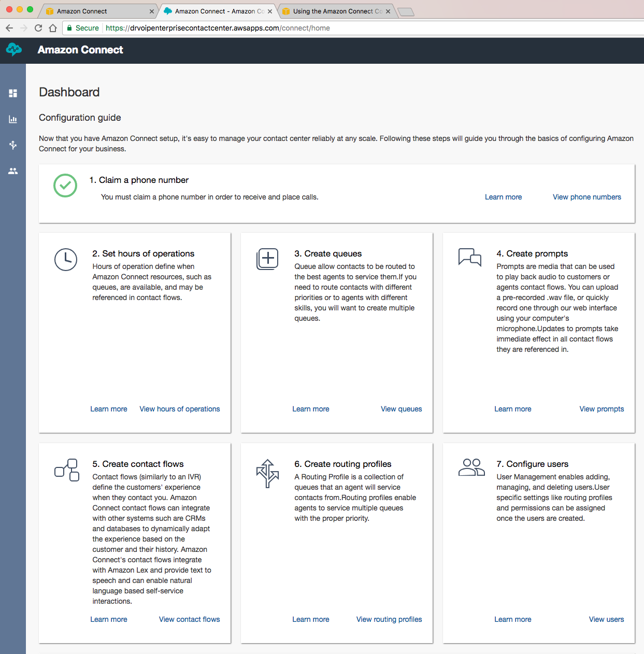Open View queues link
The height and width of the screenshot is (654, 644).
click(x=402, y=409)
